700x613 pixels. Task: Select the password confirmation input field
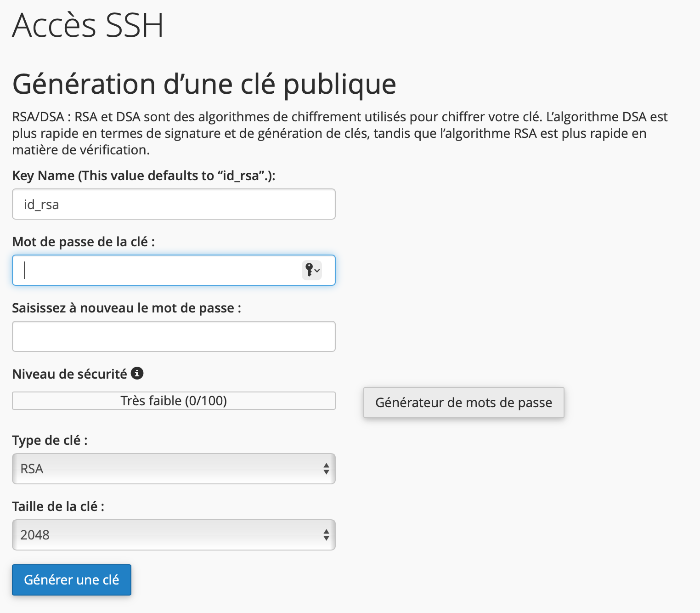[x=173, y=336]
